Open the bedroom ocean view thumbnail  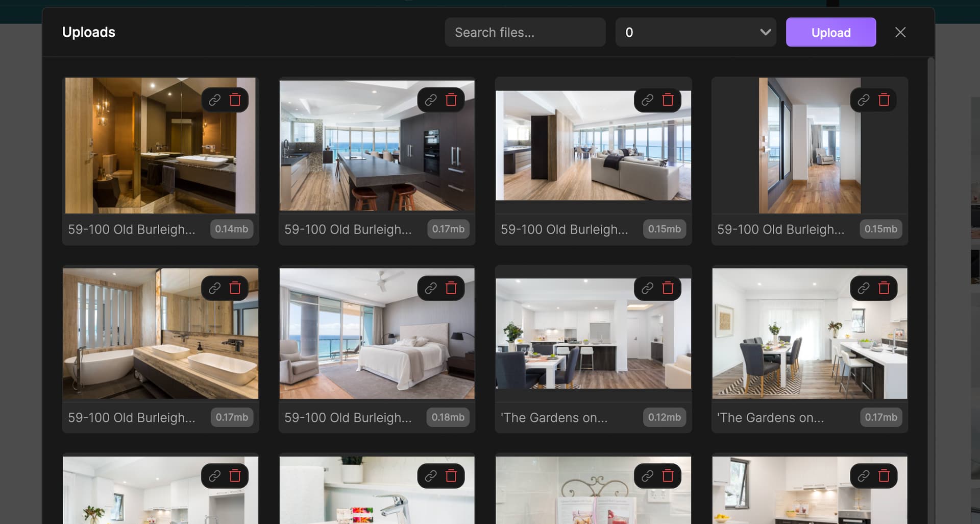click(x=377, y=334)
